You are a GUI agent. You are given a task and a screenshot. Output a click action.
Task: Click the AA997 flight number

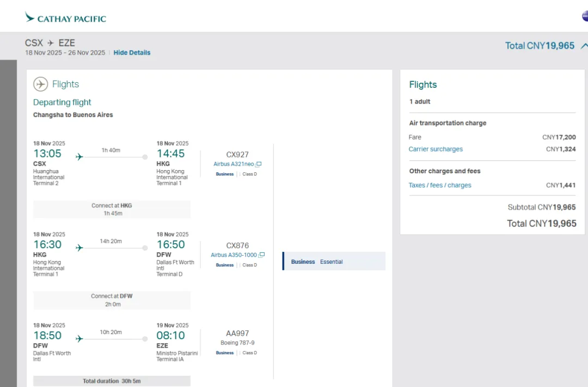(237, 334)
